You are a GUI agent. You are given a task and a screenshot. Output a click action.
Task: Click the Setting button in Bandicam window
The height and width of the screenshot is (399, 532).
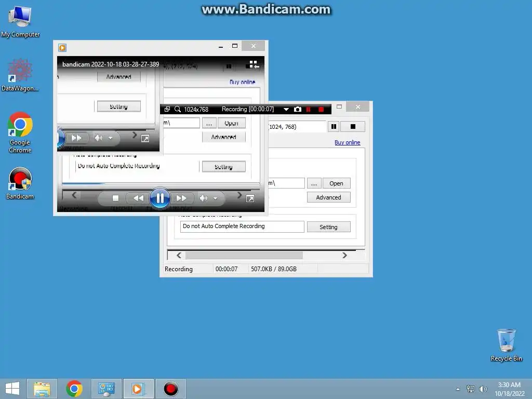pos(328,227)
